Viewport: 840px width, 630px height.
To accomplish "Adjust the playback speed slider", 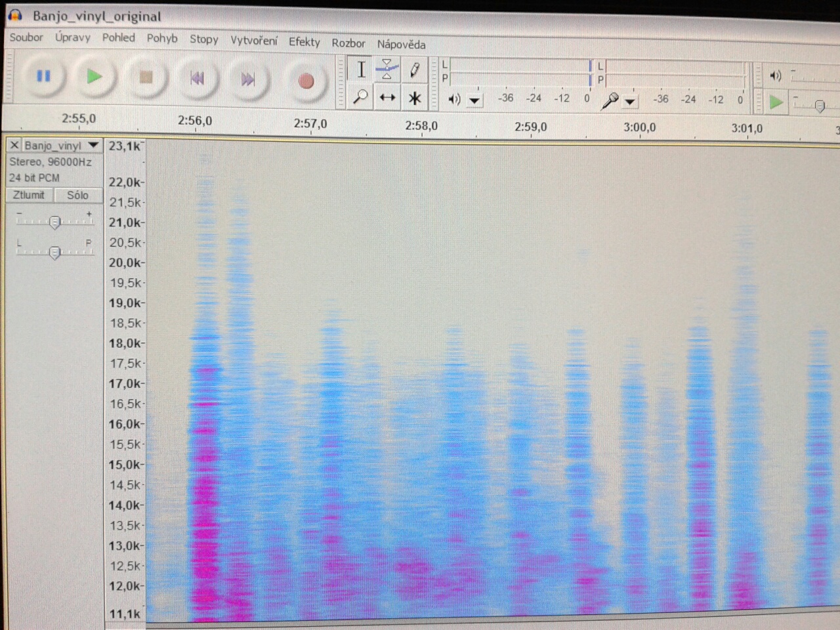I will [819, 105].
